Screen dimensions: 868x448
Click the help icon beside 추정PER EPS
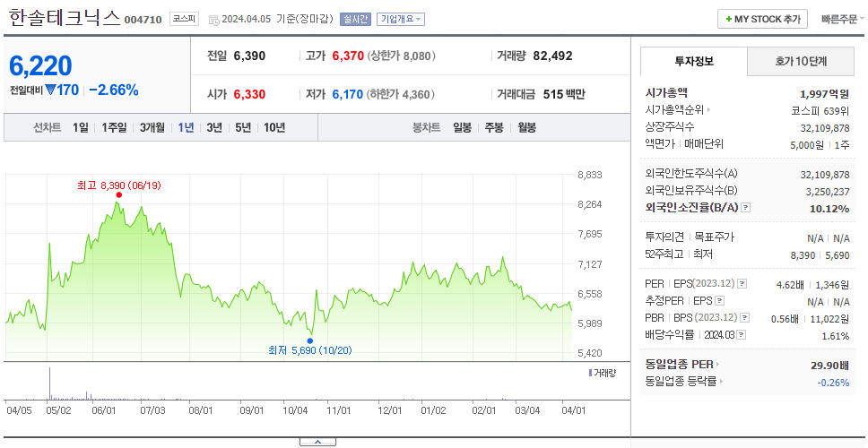[x=720, y=301]
